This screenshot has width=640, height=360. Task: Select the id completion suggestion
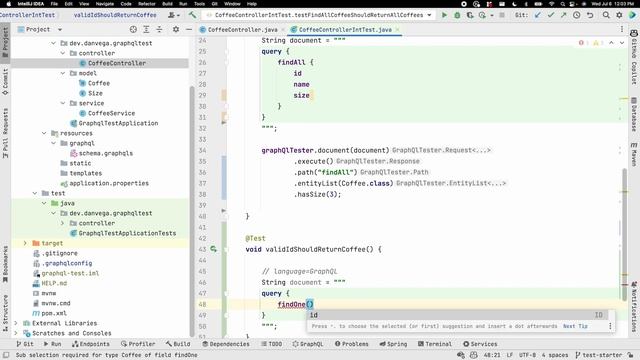click(457, 315)
